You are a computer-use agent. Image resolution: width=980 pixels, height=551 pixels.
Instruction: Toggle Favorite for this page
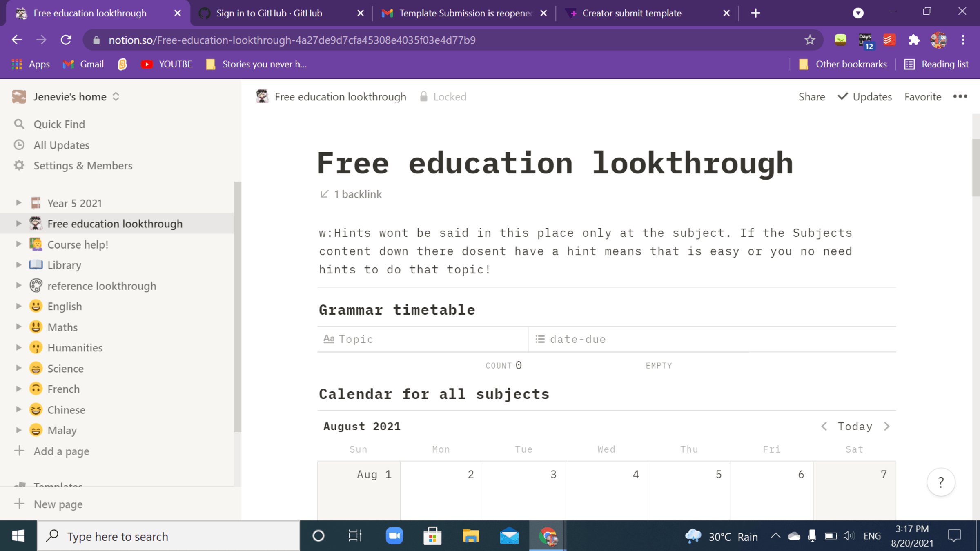(922, 97)
